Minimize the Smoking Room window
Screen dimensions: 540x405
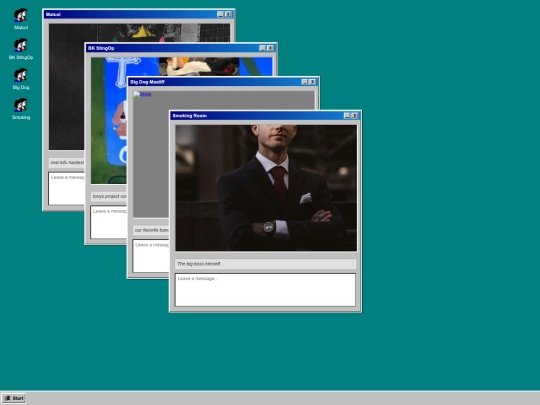pos(347,116)
